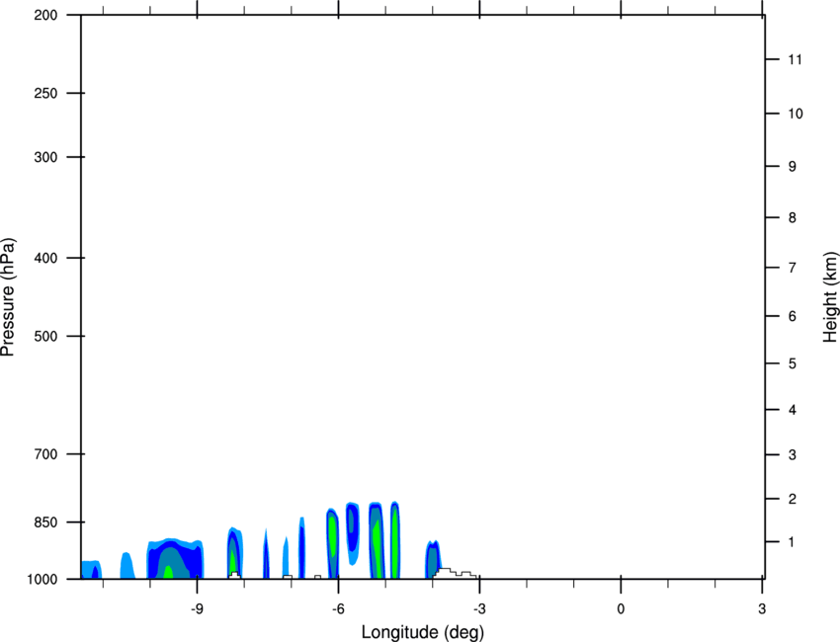Click the 1000 pressure tick label
The image size is (840, 642).
(42, 579)
